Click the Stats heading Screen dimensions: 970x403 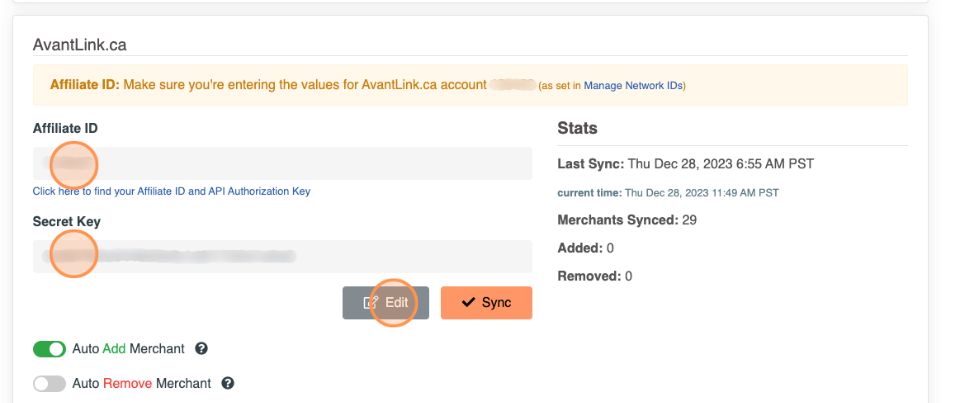coord(577,128)
